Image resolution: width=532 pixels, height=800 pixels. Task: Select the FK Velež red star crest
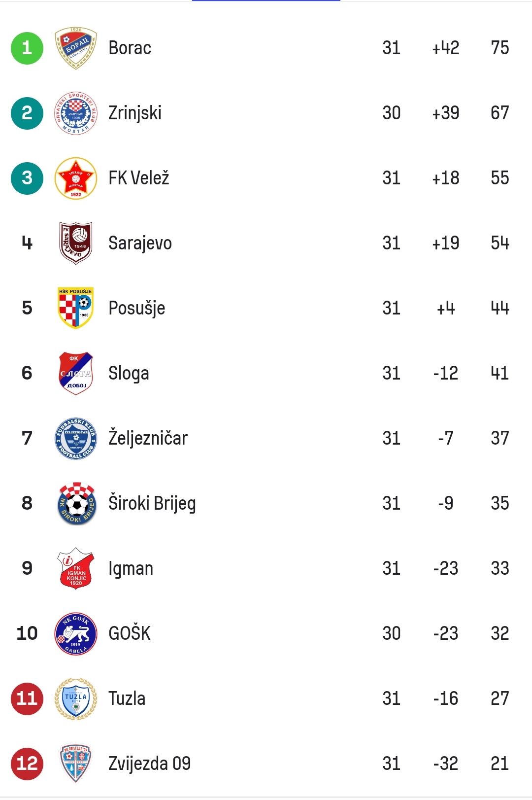coord(76,178)
